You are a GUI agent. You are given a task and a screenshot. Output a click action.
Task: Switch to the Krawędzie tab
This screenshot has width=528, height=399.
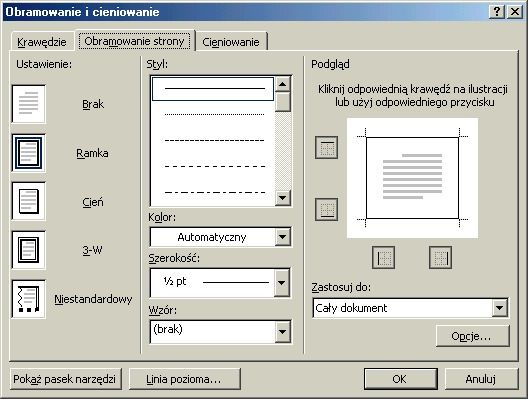tap(42, 42)
